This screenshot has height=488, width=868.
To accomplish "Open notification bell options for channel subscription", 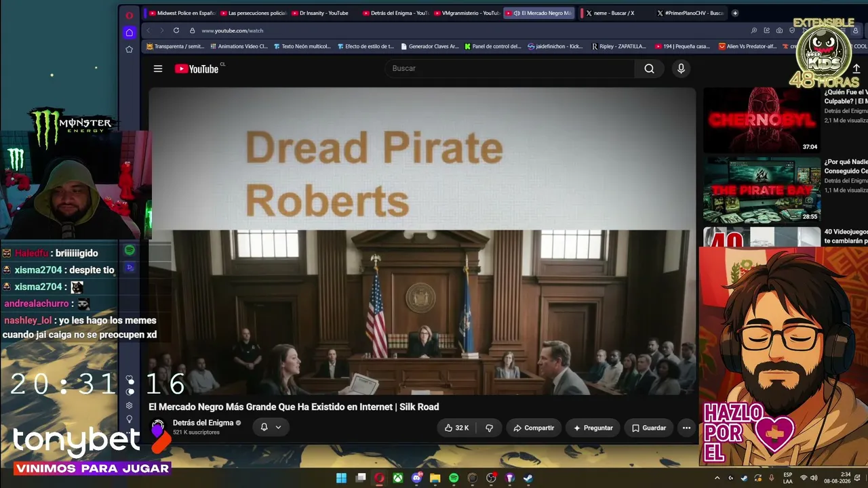I will (x=271, y=427).
